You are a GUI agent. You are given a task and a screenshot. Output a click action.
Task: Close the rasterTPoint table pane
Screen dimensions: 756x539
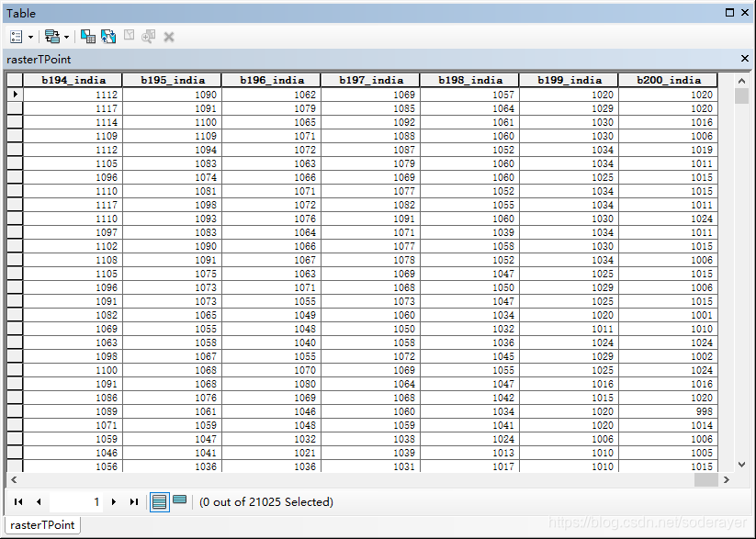(x=744, y=59)
